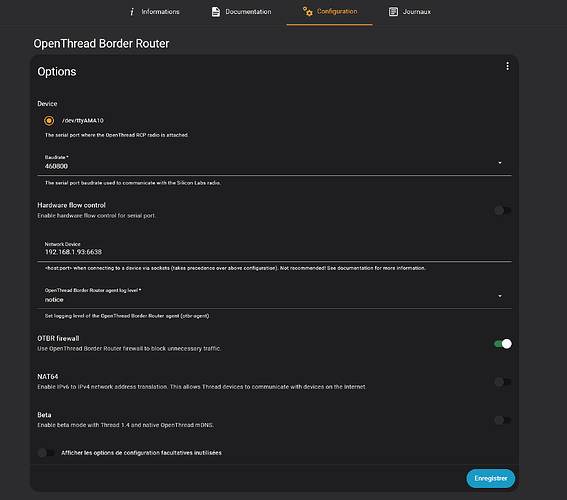The image size is (567, 500).
Task: Select the /dev/ttyAMA10 device radio button
Action: [49, 120]
